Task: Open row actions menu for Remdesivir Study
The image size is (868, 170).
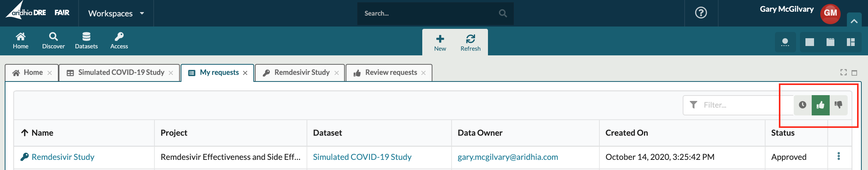Action: [839, 156]
